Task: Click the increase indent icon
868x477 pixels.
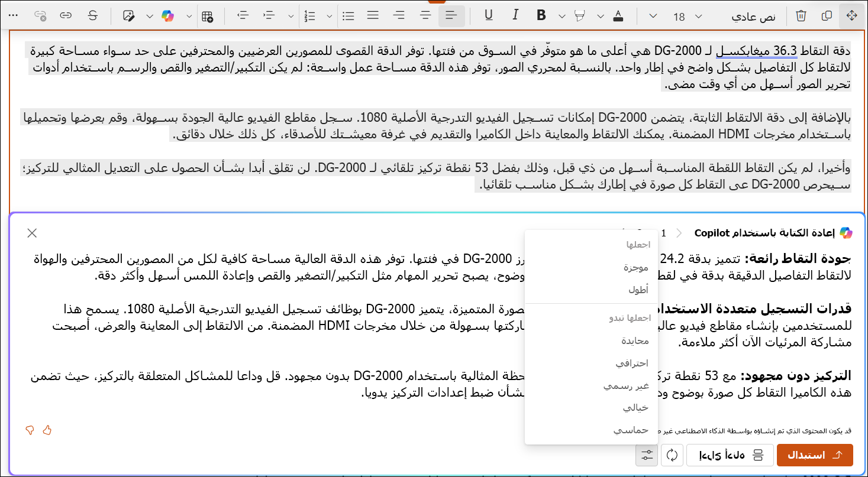Action: [x=269, y=16]
